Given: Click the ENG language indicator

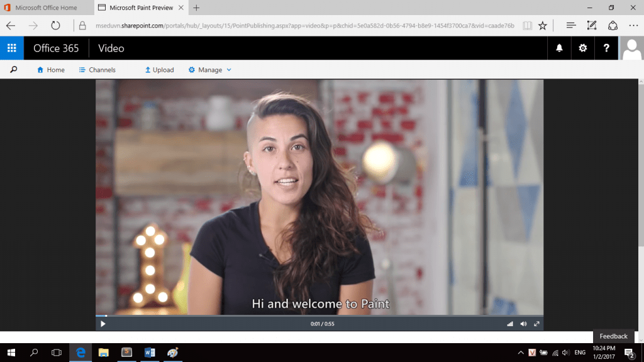Looking at the screenshot, I should 579,353.
